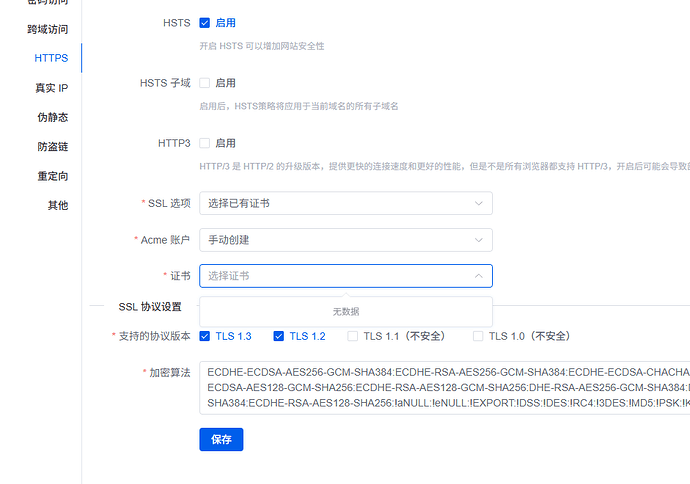Disable the HSTS 启用 checkbox

tap(205, 22)
